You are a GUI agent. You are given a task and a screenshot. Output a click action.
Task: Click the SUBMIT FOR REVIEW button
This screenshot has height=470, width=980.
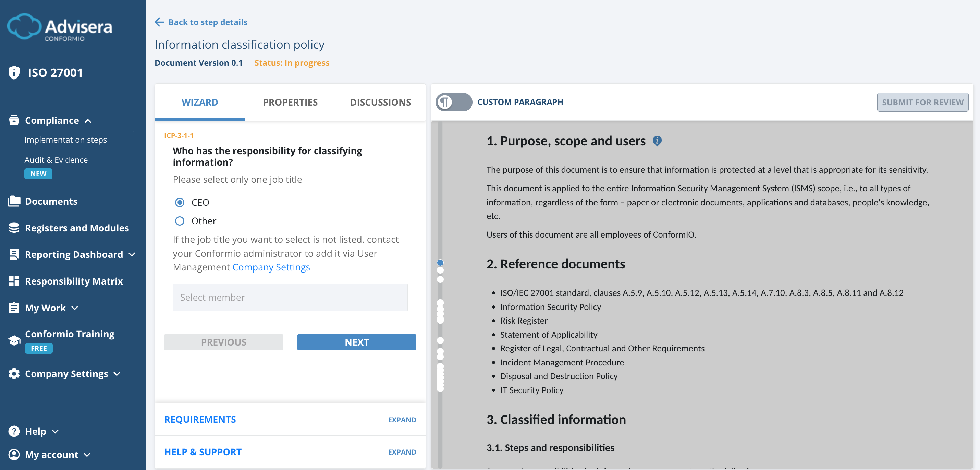click(922, 102)
